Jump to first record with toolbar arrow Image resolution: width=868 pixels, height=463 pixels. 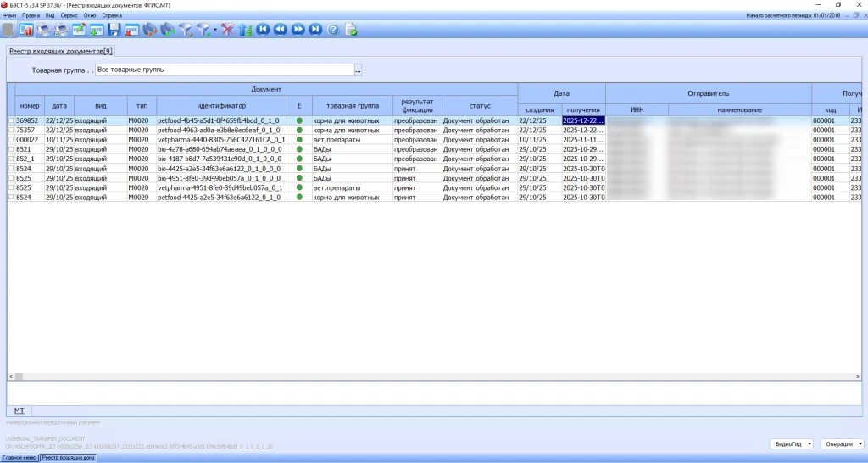click(263, 30)
